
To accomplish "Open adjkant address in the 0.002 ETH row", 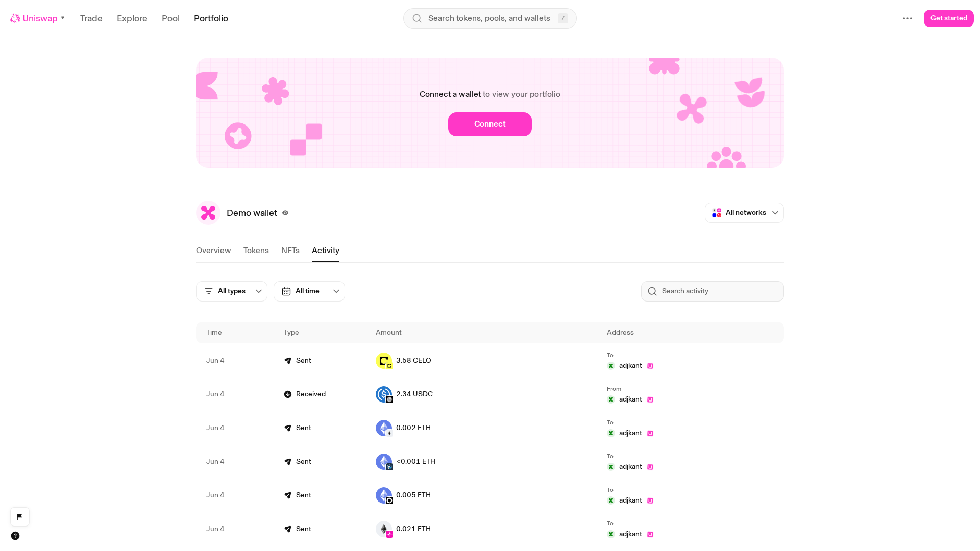I will [x=630, y=433].
